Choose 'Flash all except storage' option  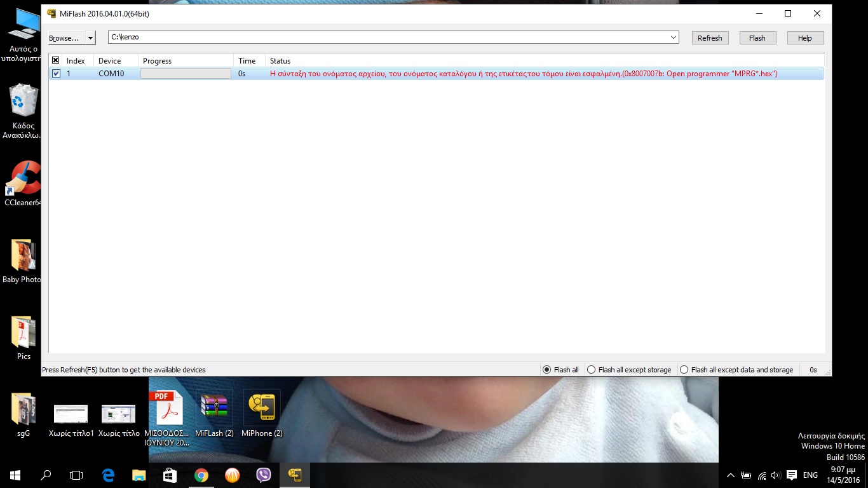coord(591,370)
